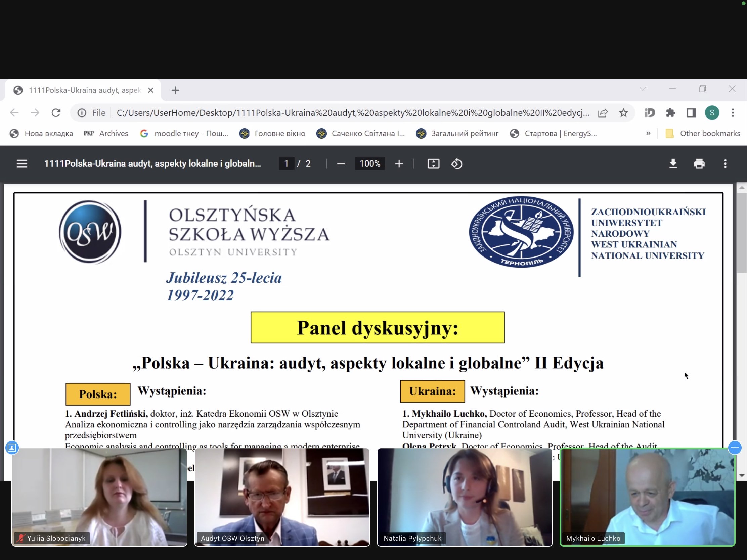Click the PDF vertical scrollbar thumb
The image size is (747, 560).
pyautogui.click(x=742, y=232)
